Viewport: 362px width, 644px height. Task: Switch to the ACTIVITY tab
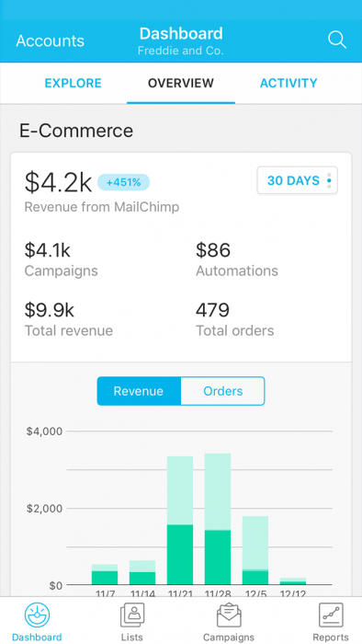click(x=288, y=84)
